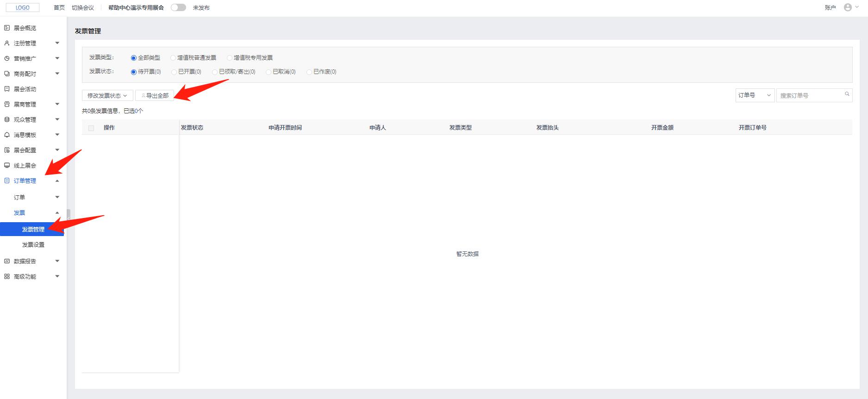Click the 搜索订单号 input field
Viewport: 868px width, 399px height.
tap(810, 96)
